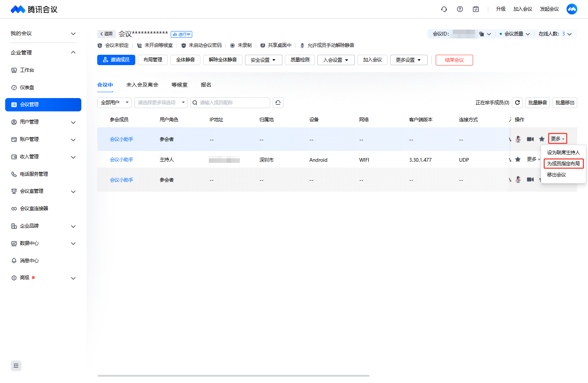Viewport: 588px width, 383px height.
Task: Switch to the 报名 tab
Action: (x=206, y=85)
